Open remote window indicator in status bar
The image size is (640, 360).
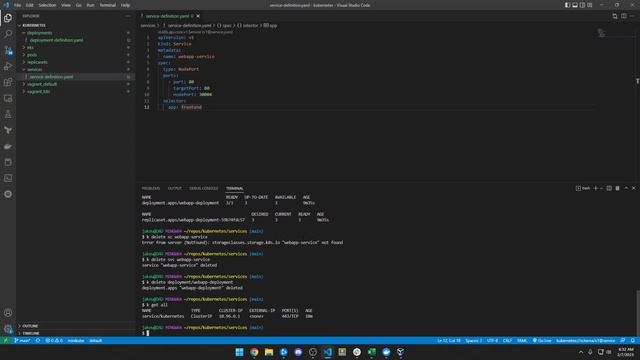click(5, 340)
